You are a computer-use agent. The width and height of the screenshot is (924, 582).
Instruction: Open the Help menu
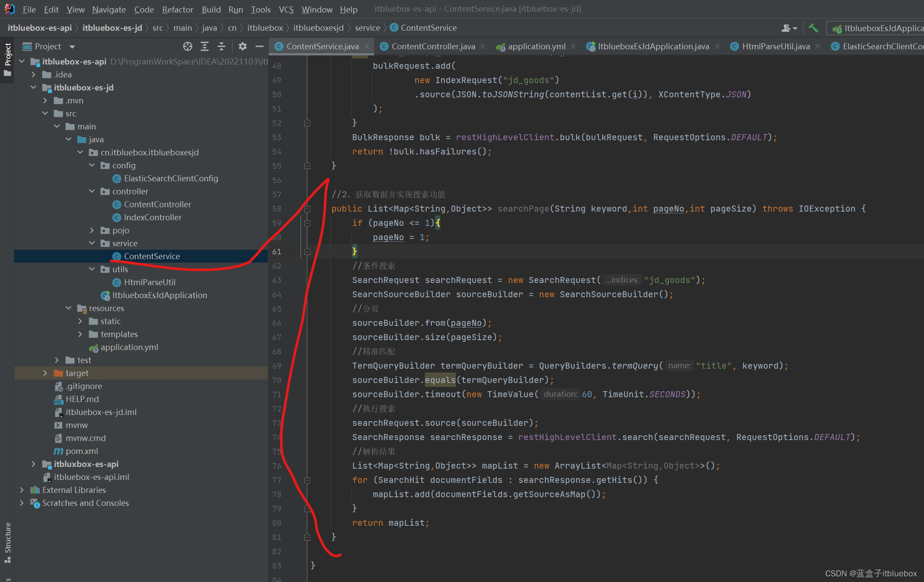[349, 10]
